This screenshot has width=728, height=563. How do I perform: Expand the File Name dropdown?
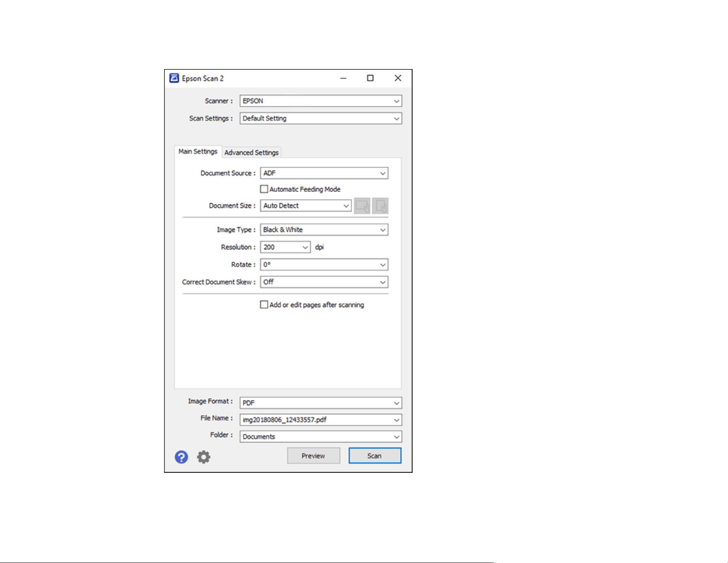321,419
